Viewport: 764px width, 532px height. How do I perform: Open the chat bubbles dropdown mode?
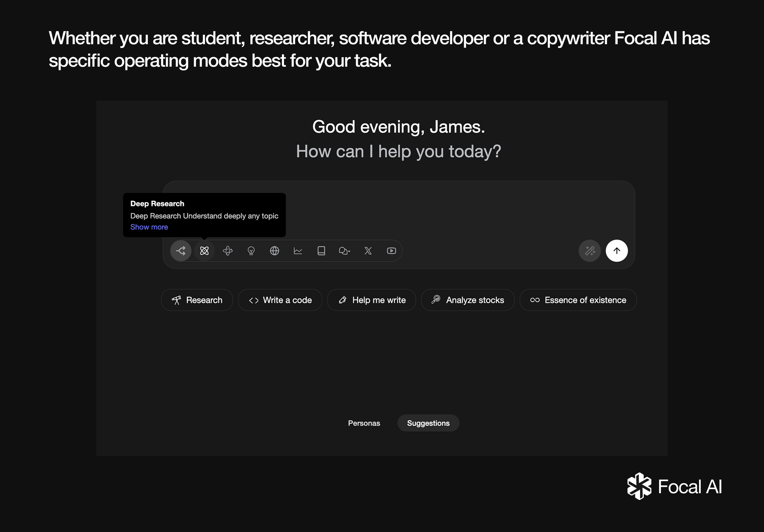[345, 251]
